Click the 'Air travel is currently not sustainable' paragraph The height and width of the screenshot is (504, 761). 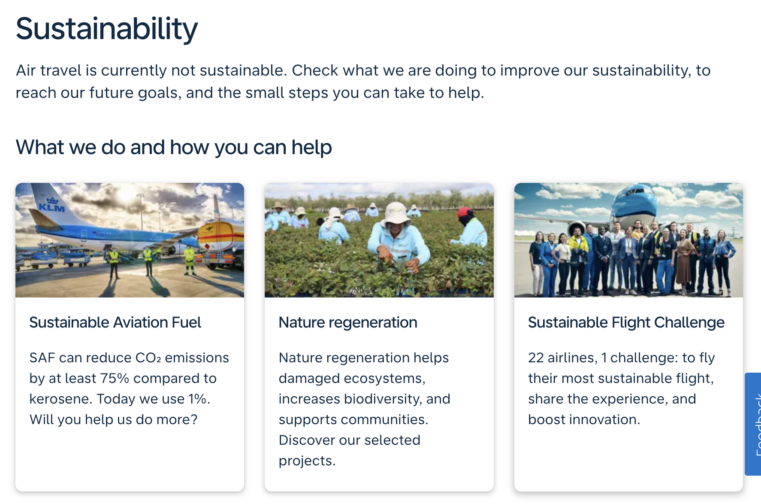click(363, 81)
